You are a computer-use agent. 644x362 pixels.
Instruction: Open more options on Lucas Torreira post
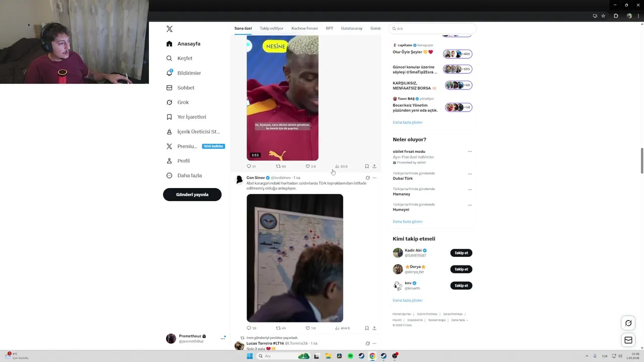[x=374, y=343]
